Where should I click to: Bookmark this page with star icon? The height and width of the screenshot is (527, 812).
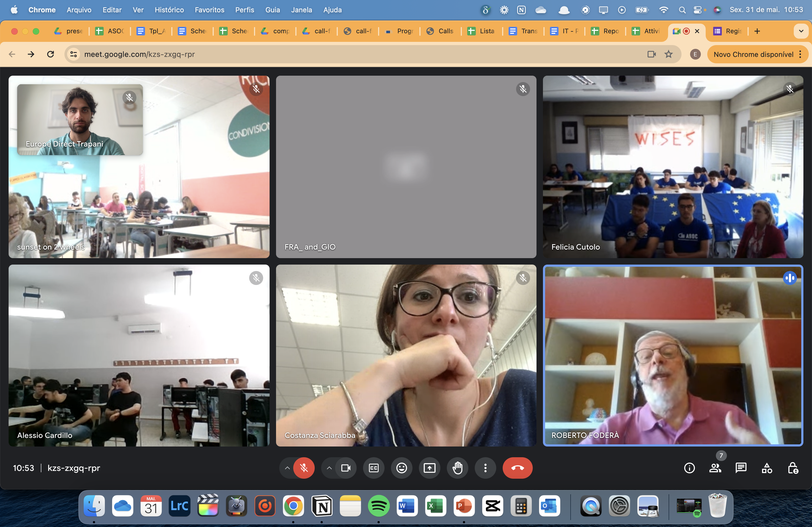point(668,54)
